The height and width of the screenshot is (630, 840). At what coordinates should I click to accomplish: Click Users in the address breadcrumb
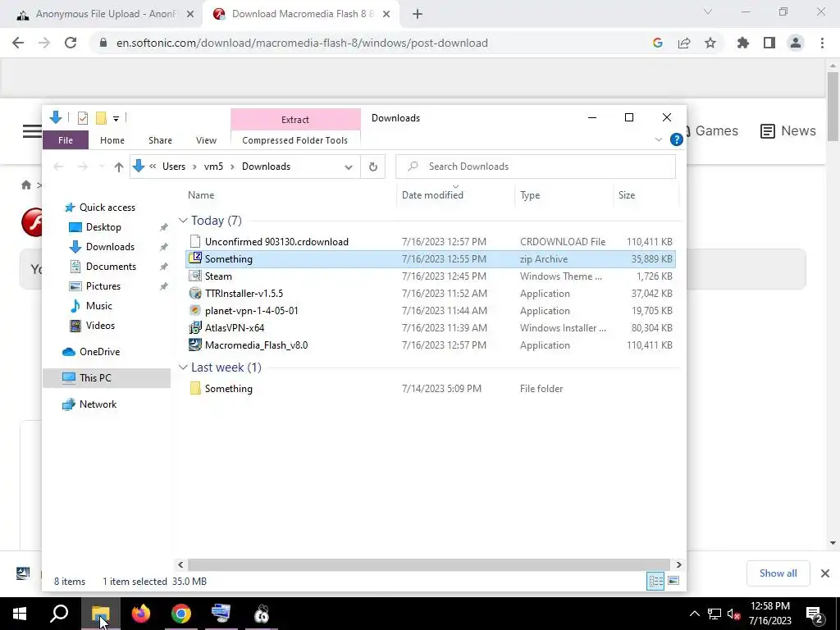174,167
